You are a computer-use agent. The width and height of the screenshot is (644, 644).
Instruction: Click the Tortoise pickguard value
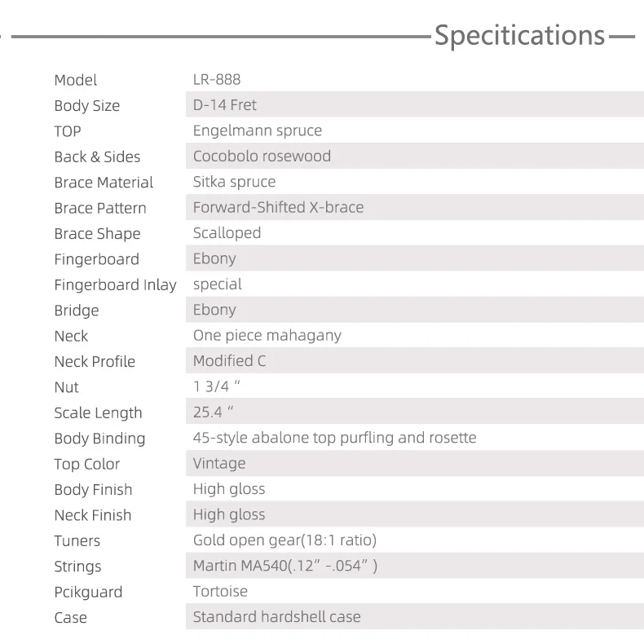point(220,591)
